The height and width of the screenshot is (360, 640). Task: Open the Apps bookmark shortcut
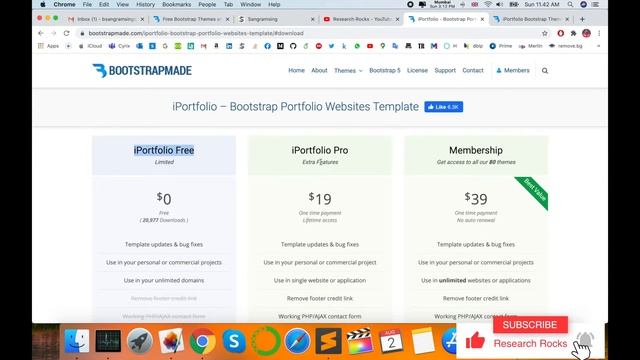[49, 46]
